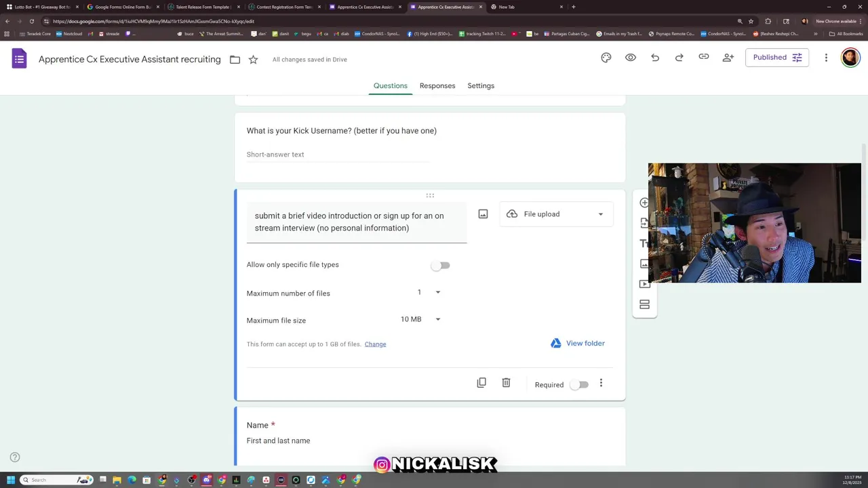Image resolution: width=868 pixels, height=488 pixels.
Task: Bookmark this page star in address bar
Action: coord(751,21)
